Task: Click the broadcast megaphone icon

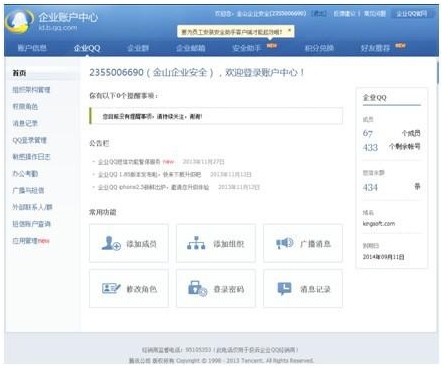Action: point(284,243)
